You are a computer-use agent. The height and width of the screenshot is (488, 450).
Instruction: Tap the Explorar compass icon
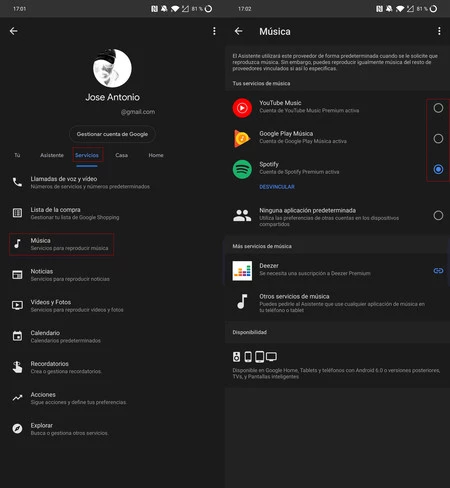[x=17, y=428]
